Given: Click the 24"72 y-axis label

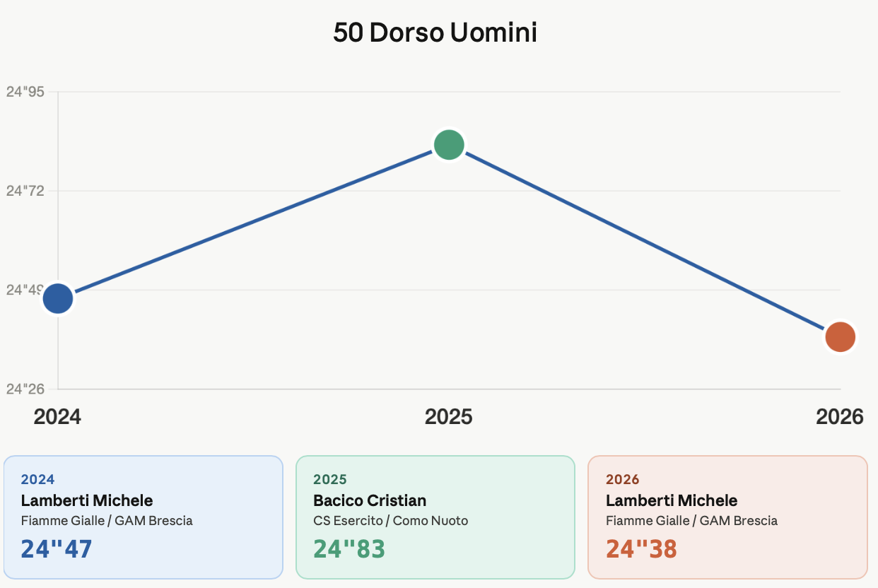Looking at the screenshot, I should tap(25, 191).
